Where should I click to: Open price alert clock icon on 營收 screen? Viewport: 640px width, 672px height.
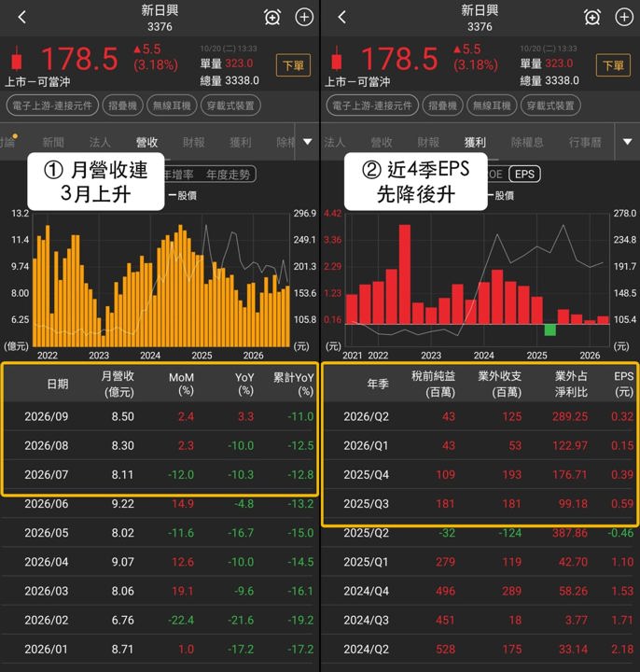click(272, 18)
